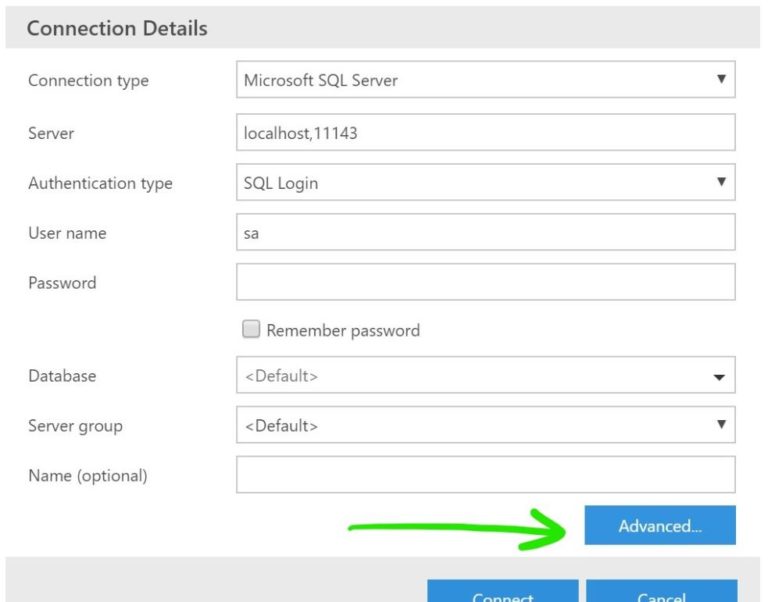The image size is (768, 602).
Task: Click the 'Connection Details' section header
Action: click(x=117, y=28)
